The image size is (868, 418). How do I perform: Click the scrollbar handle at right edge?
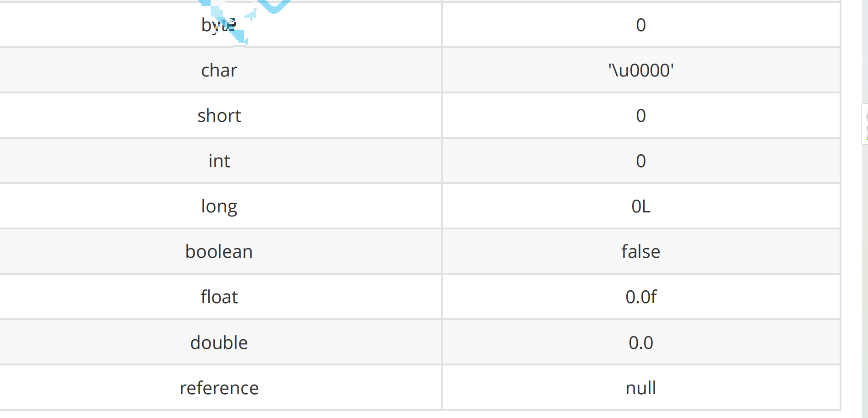point(865,124)
